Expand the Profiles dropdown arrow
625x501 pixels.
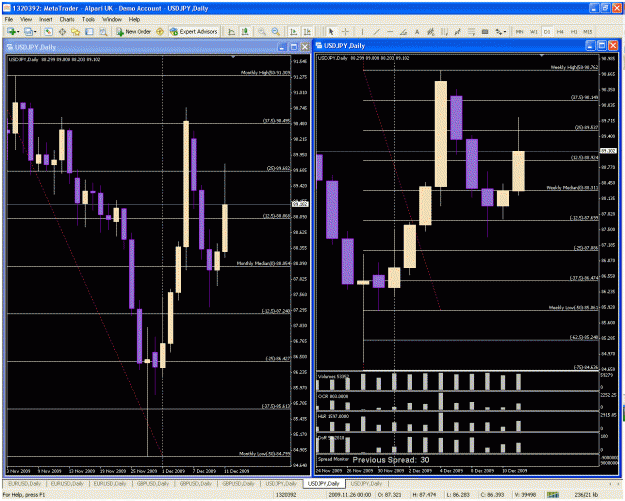coord(35,31)
